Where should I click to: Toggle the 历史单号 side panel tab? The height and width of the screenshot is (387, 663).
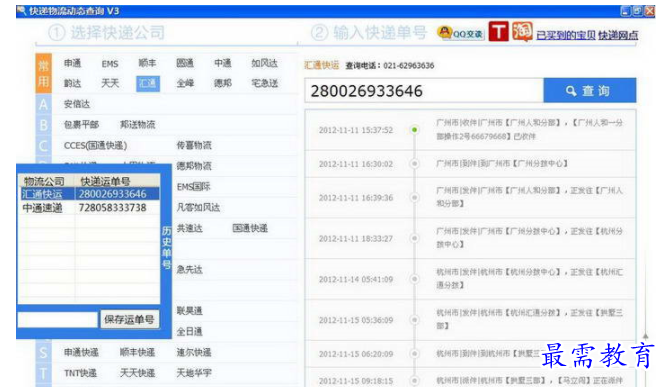point(166,248)
